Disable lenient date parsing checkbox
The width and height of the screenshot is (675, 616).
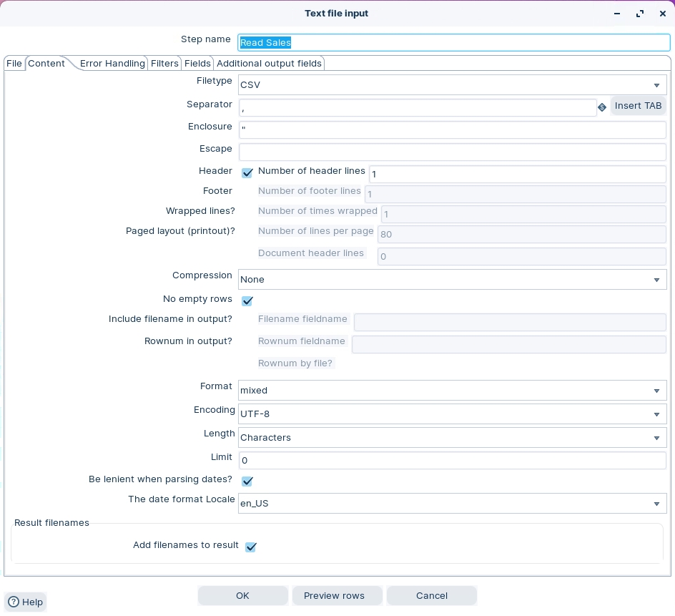click(x=247, y=481)
